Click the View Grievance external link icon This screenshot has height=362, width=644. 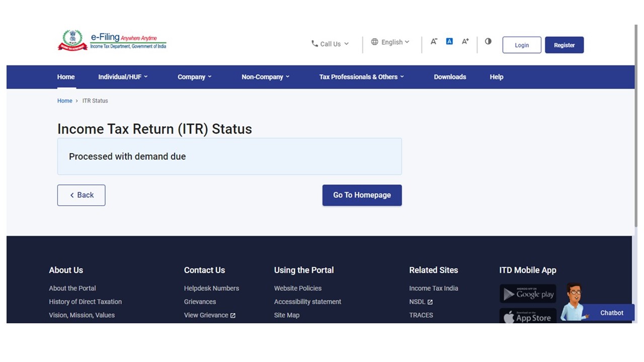click(x=232, y=315)
